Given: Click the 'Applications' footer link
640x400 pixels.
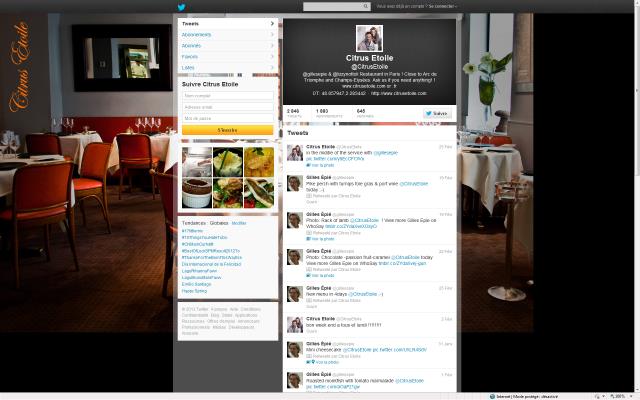Looking at the screenshot, I should point(246,315).
